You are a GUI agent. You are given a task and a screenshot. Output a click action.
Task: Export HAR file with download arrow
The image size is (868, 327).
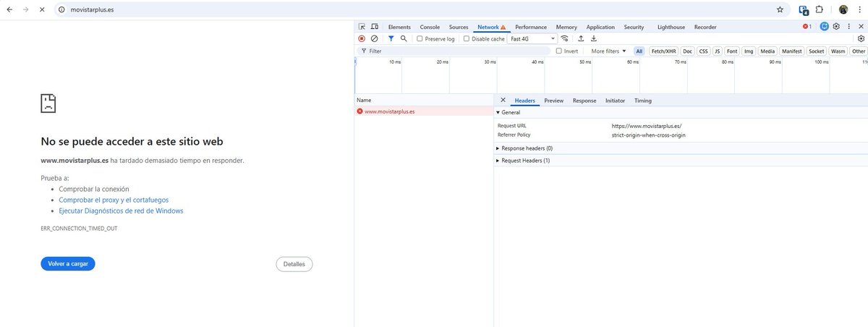point(594,38)
